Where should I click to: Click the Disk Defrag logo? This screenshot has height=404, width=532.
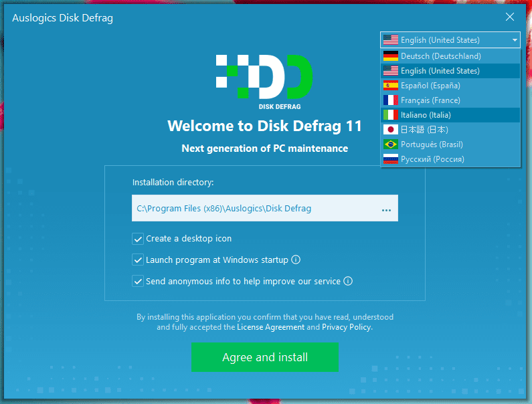[x=264, y=82]
